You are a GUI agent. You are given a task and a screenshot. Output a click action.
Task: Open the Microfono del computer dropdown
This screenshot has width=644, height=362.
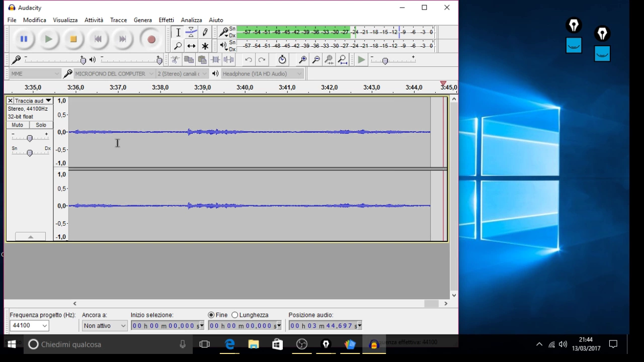point(114,73)
